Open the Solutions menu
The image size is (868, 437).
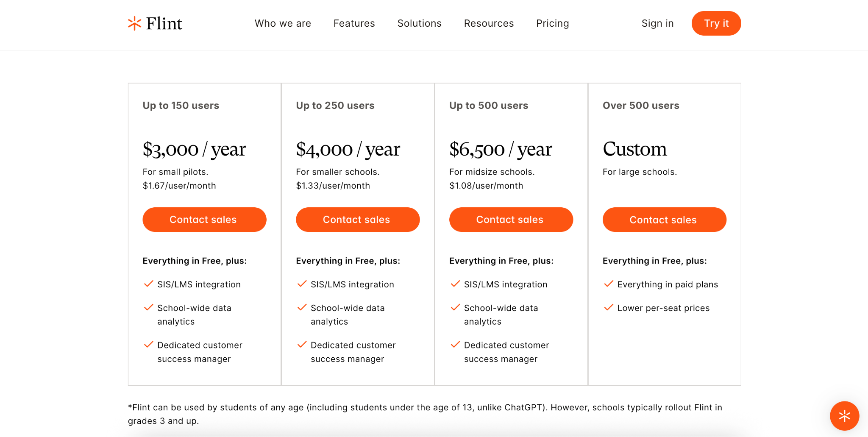[419, 23]
